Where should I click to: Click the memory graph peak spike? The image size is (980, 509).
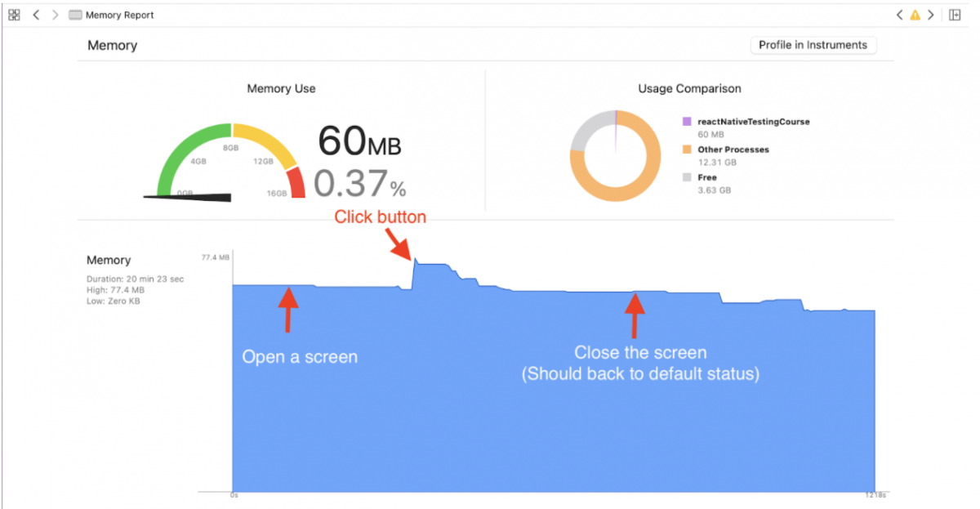[416, 261]
